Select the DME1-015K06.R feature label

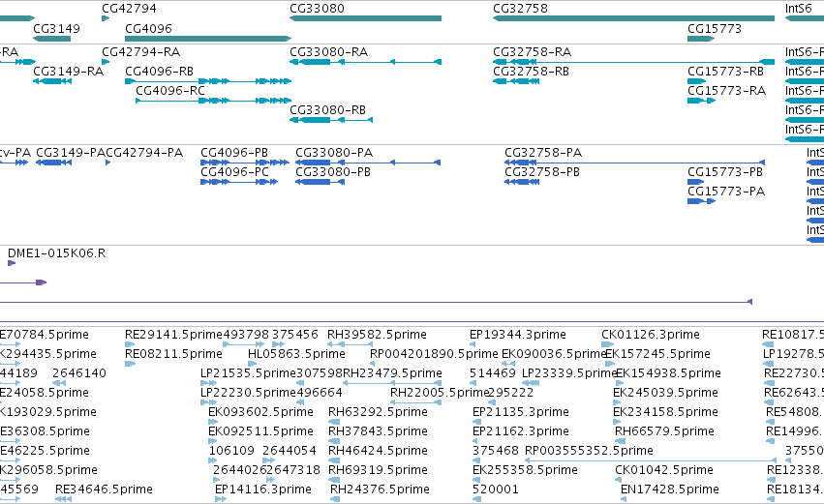(x=57, y=253)
